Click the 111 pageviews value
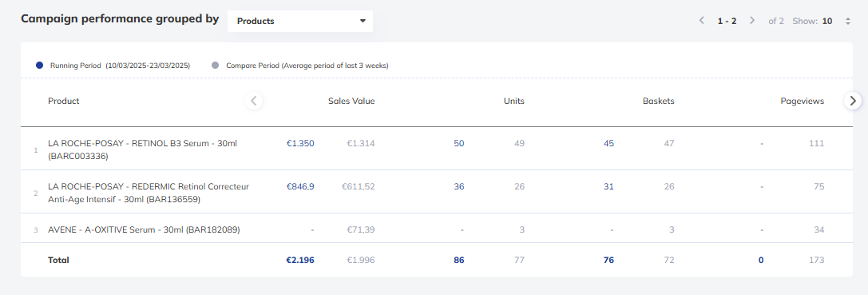 [x=817, y=144]
